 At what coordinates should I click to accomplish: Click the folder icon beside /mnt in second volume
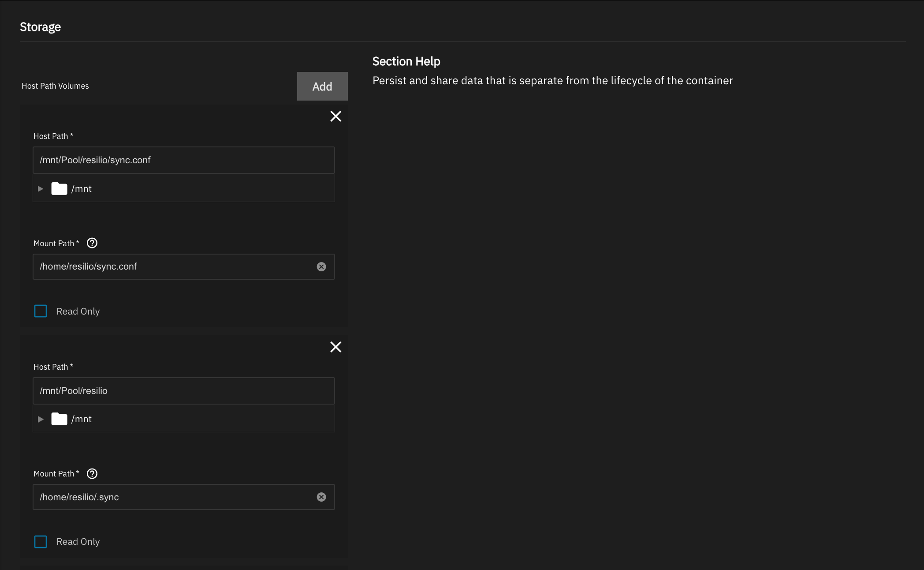click(x=59, y=419)
